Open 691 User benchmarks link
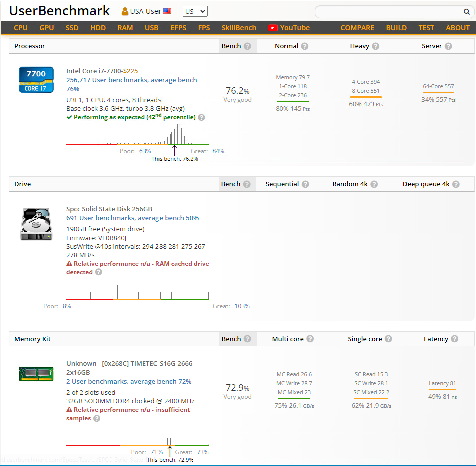Viewport: 476px width, 466px height. [x=132, y=218]
